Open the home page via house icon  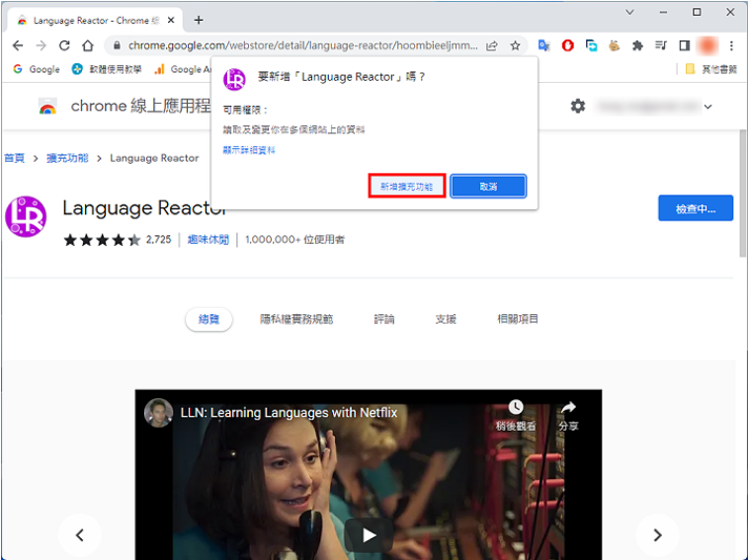point(88,45)
